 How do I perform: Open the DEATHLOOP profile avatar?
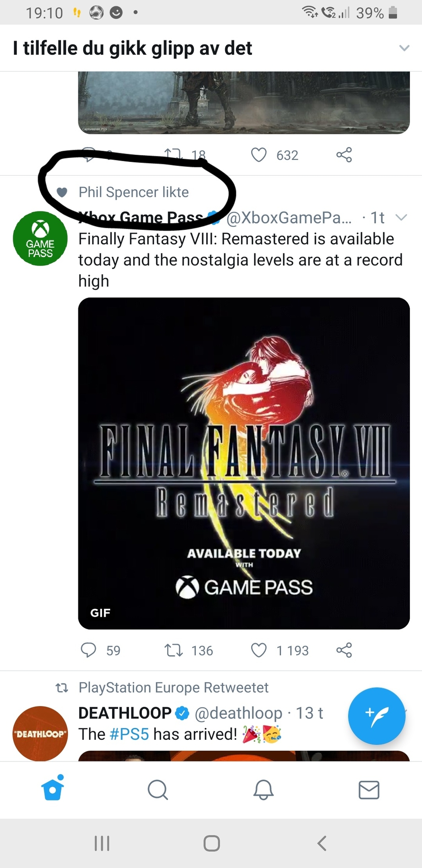(40, 733)
